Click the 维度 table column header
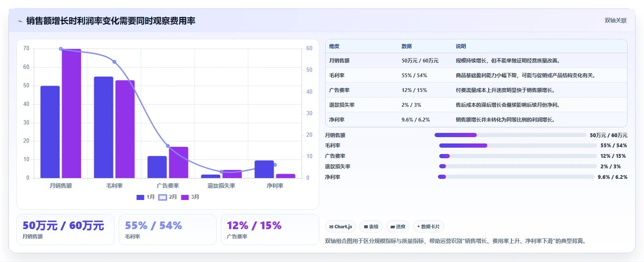This screenshot has width=644, height=262. click(334, 46)
